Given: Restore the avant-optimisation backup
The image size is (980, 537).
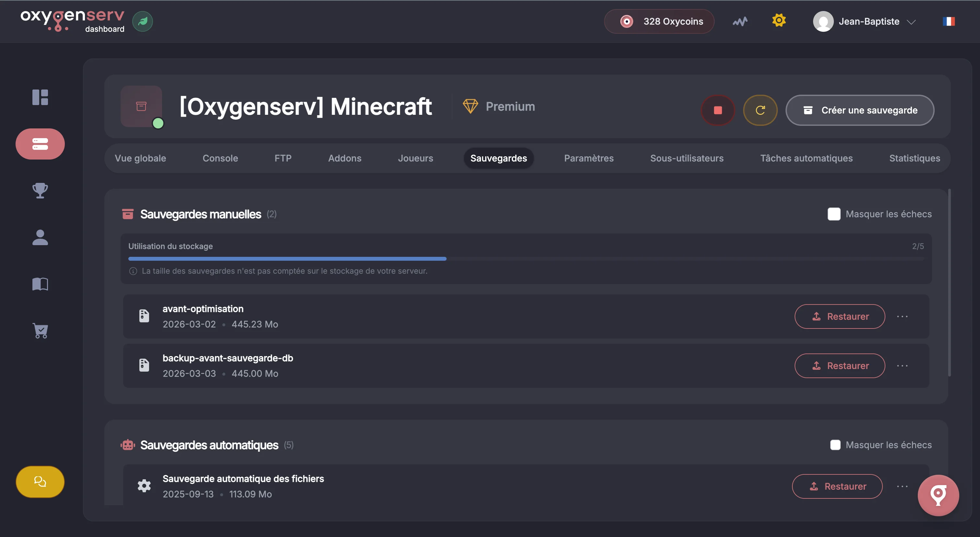Looking at the screenshot, I should [840, 316].
